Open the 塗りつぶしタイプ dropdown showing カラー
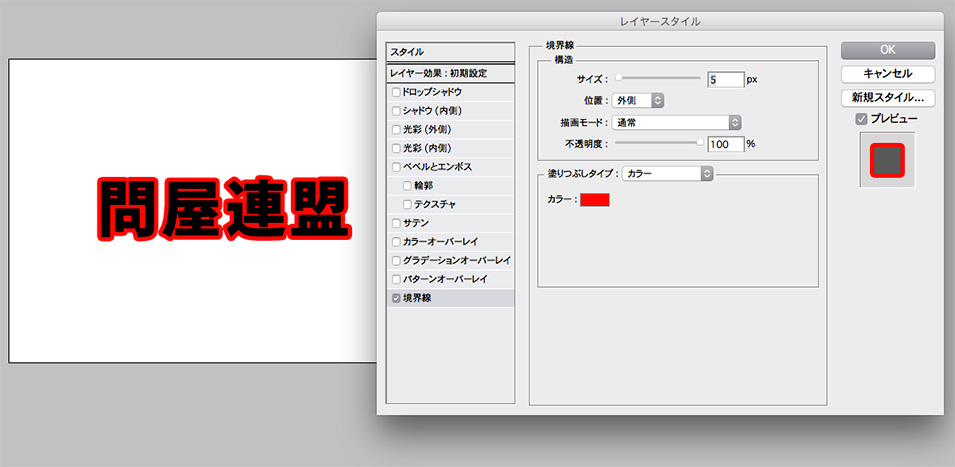Image resolution: width=955 pixels, height=467 pixels. click(668, 174)
